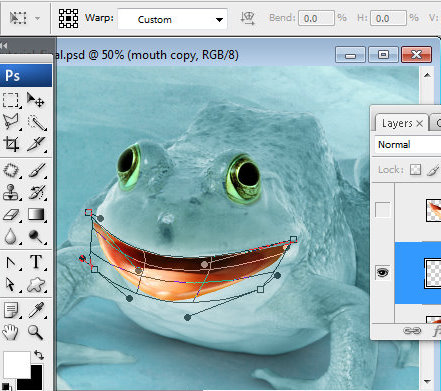Select the Hand tool
Screen dimensions: 441x391
coord(10,332)
